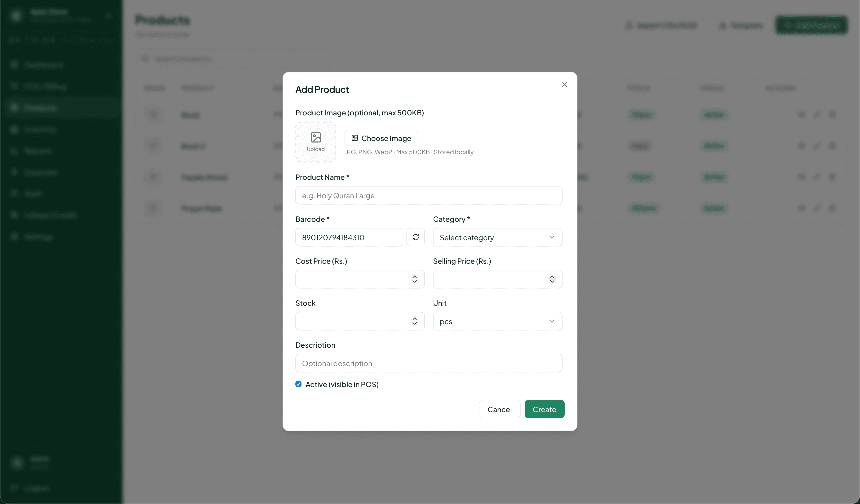Image resolution: width=860 pixels, height=504 pixels.
Task: Select the first product row's checkbox
Action: click(153, 115)
